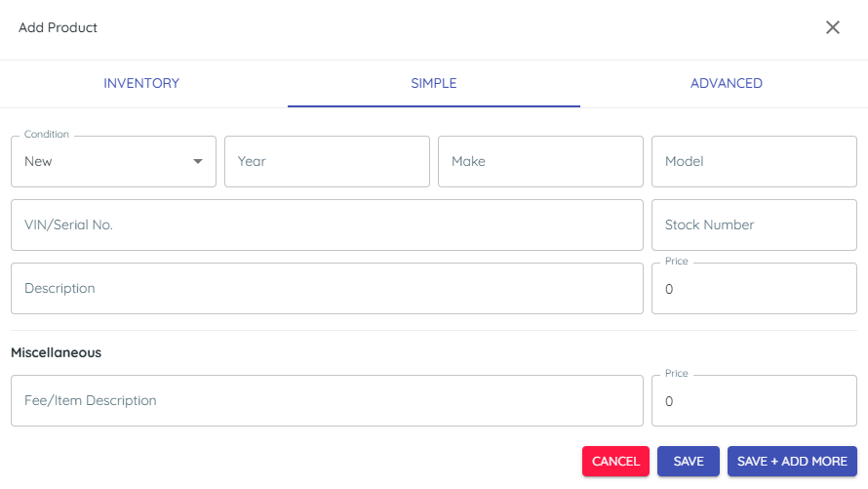Click Save + Add More button
Image resolution: width=868 pixels, height=489 pixels.
pyautogui.click(x=792, y=462)
